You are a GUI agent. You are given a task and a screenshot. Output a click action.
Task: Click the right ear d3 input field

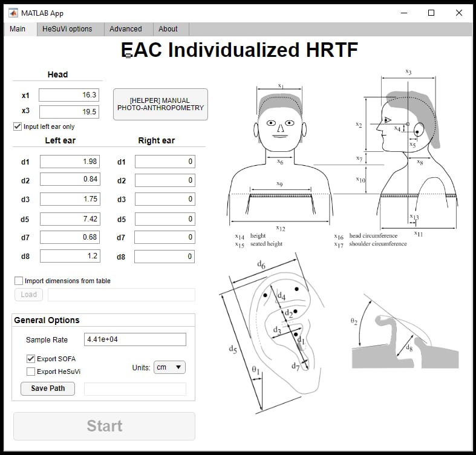165,199
